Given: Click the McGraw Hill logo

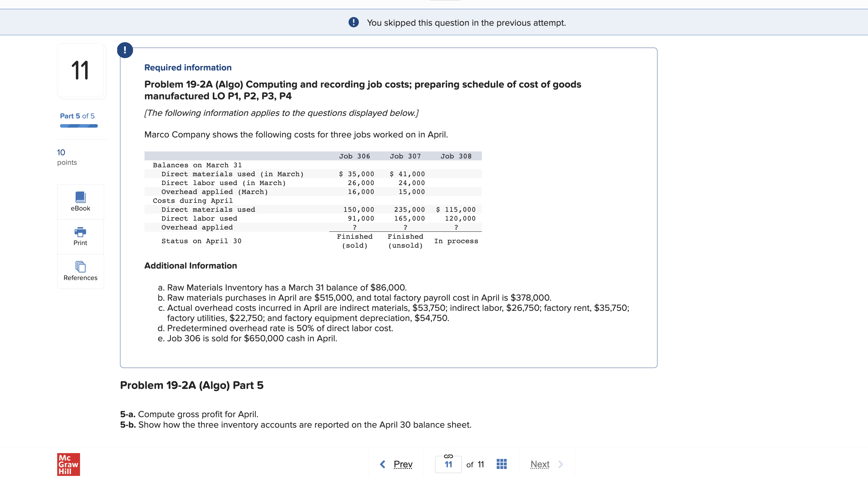Looking at the screenshot, I should point(68,464).
